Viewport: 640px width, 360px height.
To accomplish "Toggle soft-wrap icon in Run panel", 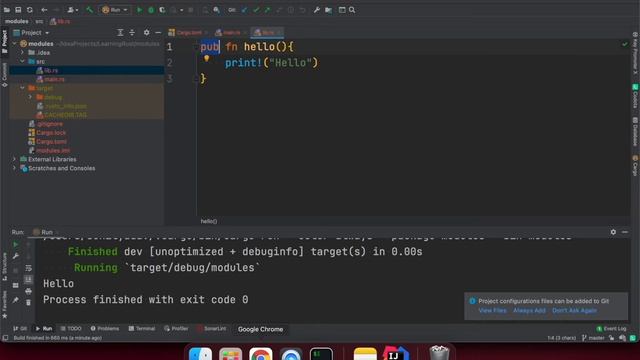I will [x=28, y=268].
